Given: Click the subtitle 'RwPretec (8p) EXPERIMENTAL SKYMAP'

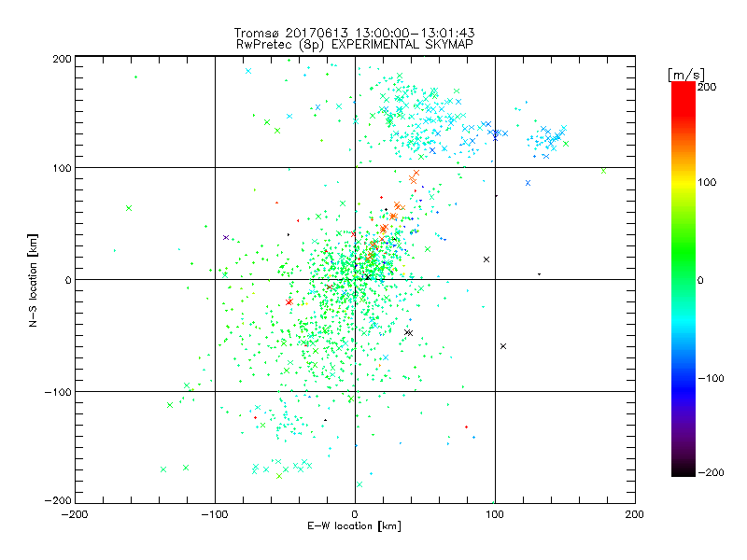Looking at the screenshot, I should (355, 44).
